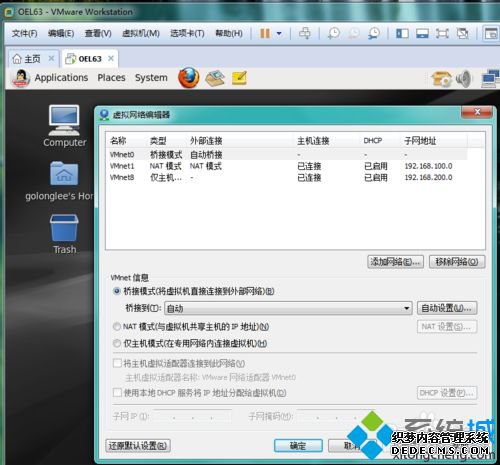Select the NAT 模式 radio button

click(x=117, y=326)
